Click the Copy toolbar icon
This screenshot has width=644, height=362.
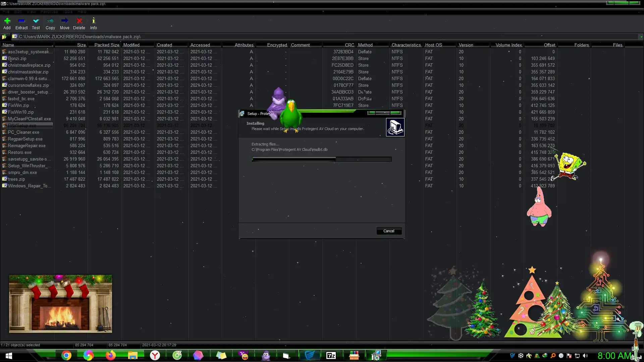(x=50, y=21)
